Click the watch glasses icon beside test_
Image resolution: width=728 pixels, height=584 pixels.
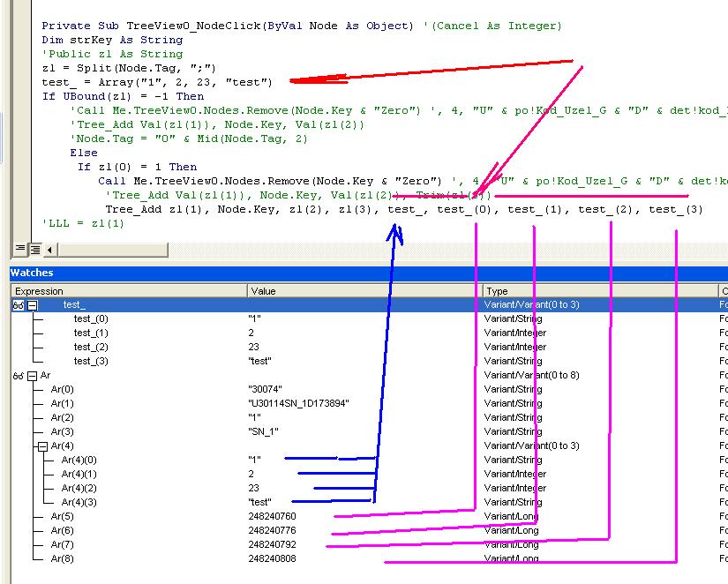pyautogui.click(x=19, y=305)
